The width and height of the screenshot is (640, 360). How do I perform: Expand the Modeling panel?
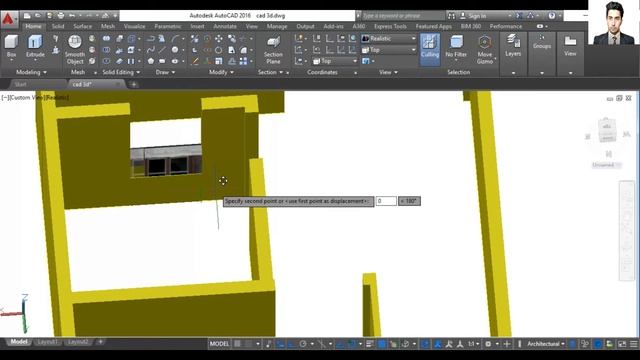(x=31, y=72)
